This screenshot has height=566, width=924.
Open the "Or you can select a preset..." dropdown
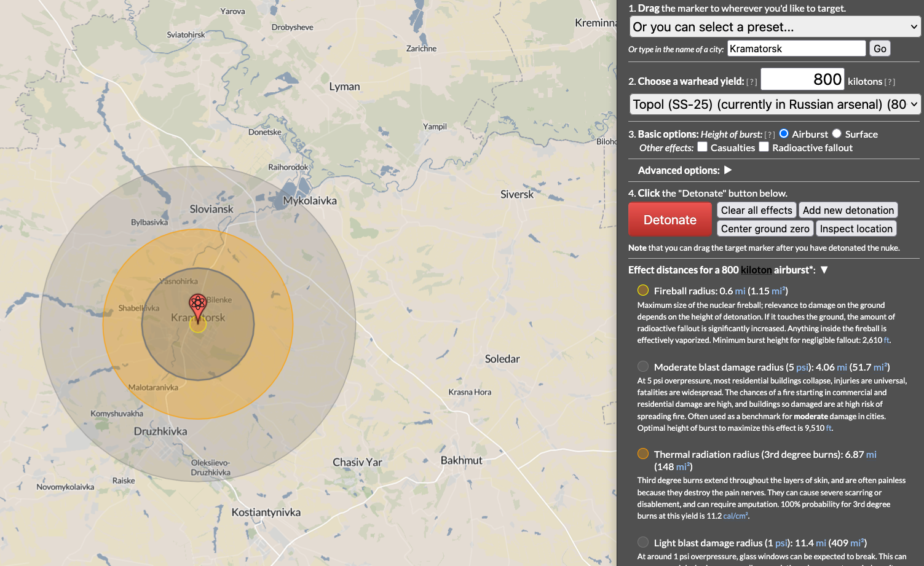click(x=775, y=27)
